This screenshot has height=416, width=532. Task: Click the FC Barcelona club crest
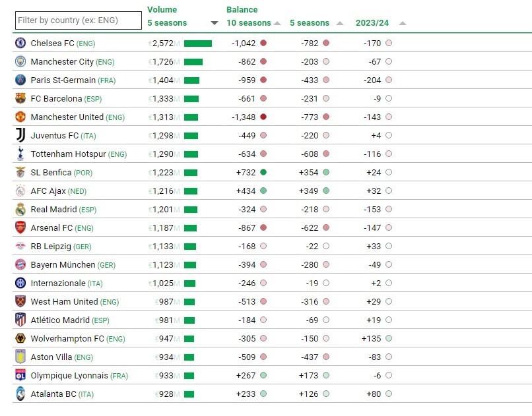(x=20, y=98)
